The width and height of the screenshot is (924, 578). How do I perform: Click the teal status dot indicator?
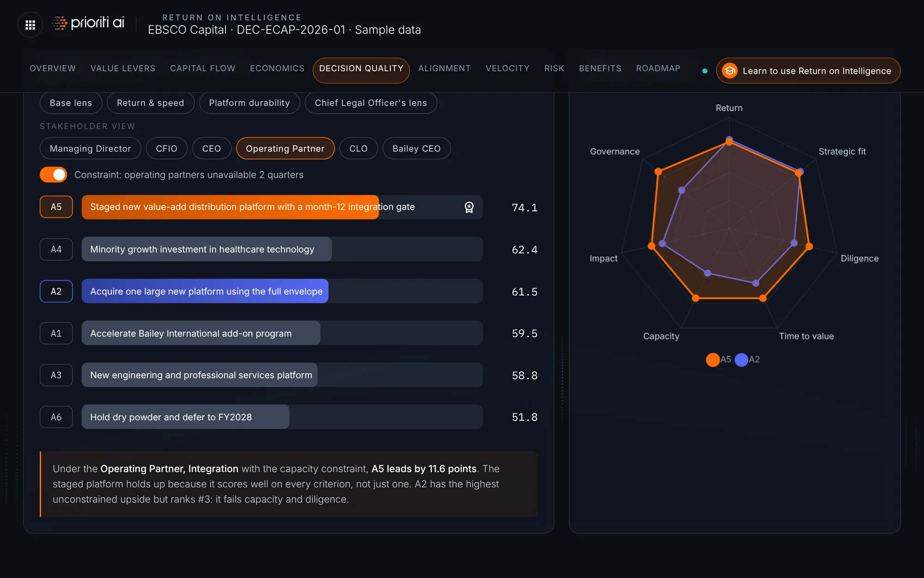pyautogui.click(x=705, y=71)
